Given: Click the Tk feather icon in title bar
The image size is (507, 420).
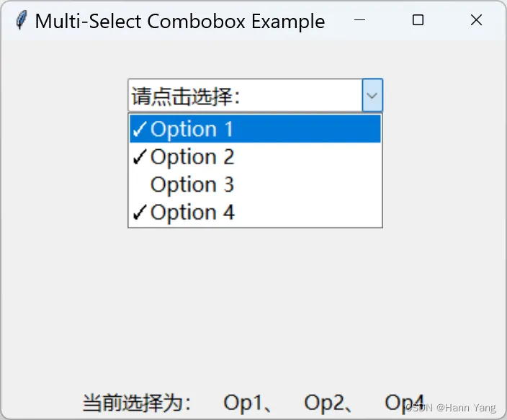Looking at the screenshot, I should click(21, 20).
